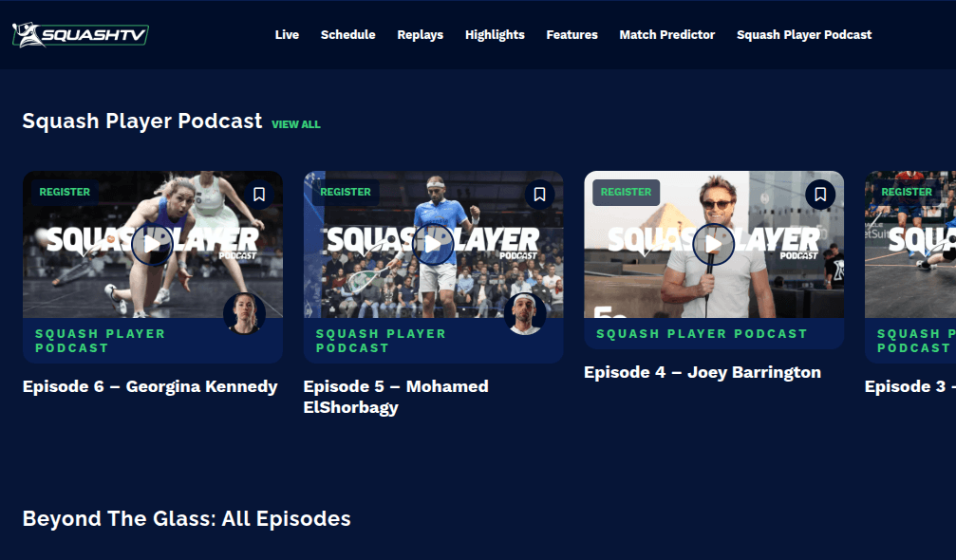Click the SquashTV logo

(x=80, y=35)
